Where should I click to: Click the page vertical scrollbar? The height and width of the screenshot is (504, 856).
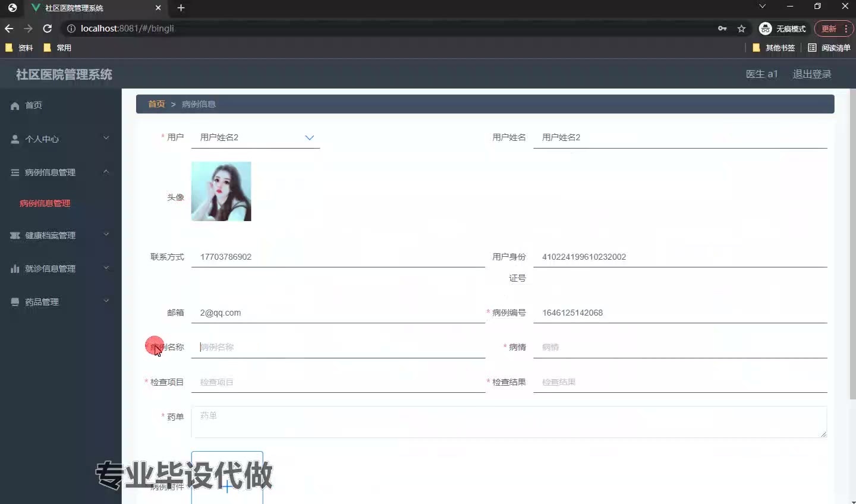click(852, 244)
